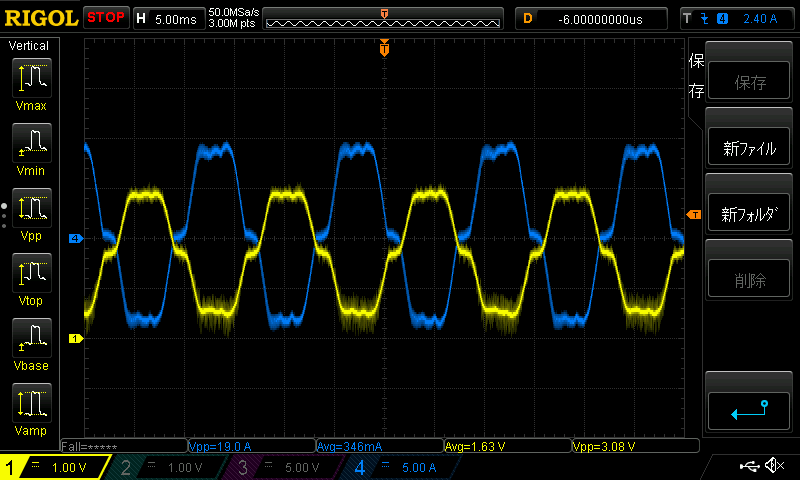Click the orange trigger position marker above grid
Viewport: 800px width, 480px height.
384,48
